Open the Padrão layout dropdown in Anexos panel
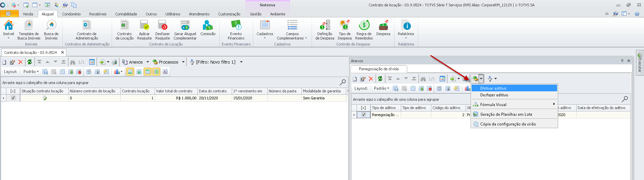This screenshot has width=644, height=180. pyautogui.click(x=381, y=88)
